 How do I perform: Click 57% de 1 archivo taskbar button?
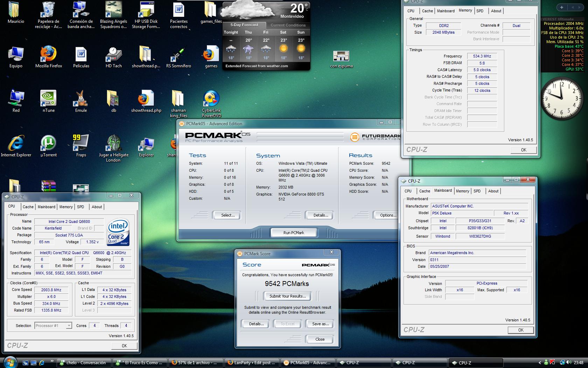coord(196,363)
